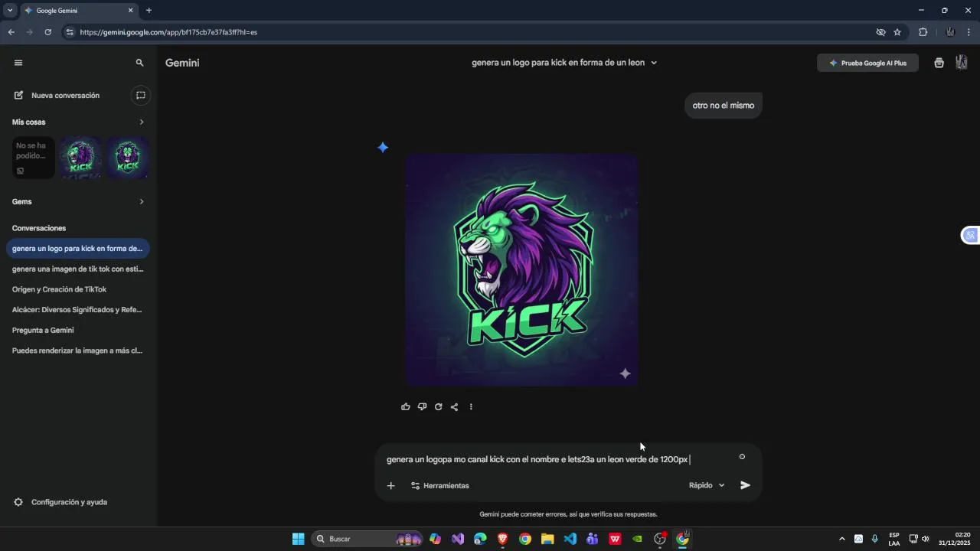Reload the page

click(x=47, y=32)
